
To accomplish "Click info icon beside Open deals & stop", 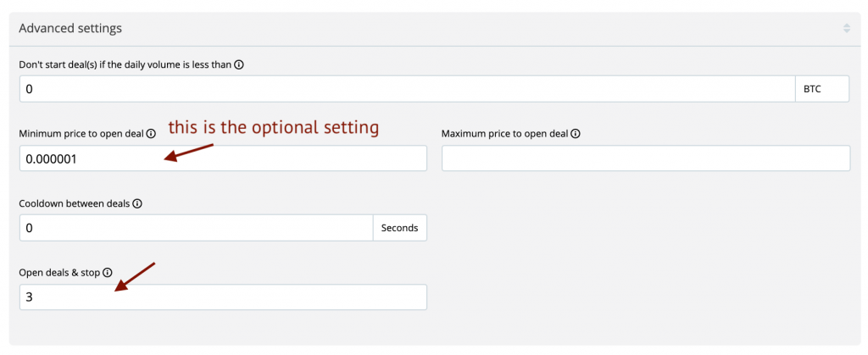I will [107, 273].
